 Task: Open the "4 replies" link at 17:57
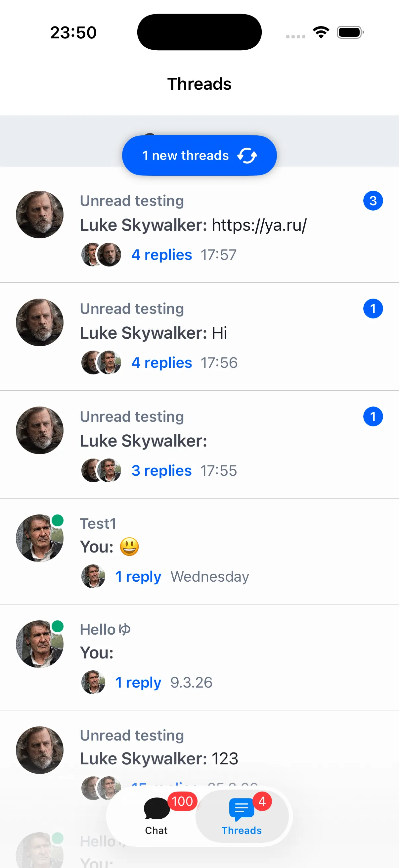162,255
